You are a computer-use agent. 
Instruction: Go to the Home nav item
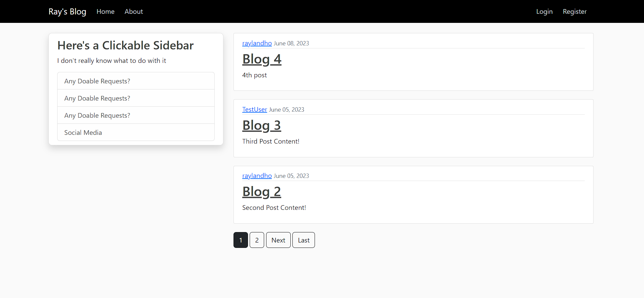click(105, 11)
